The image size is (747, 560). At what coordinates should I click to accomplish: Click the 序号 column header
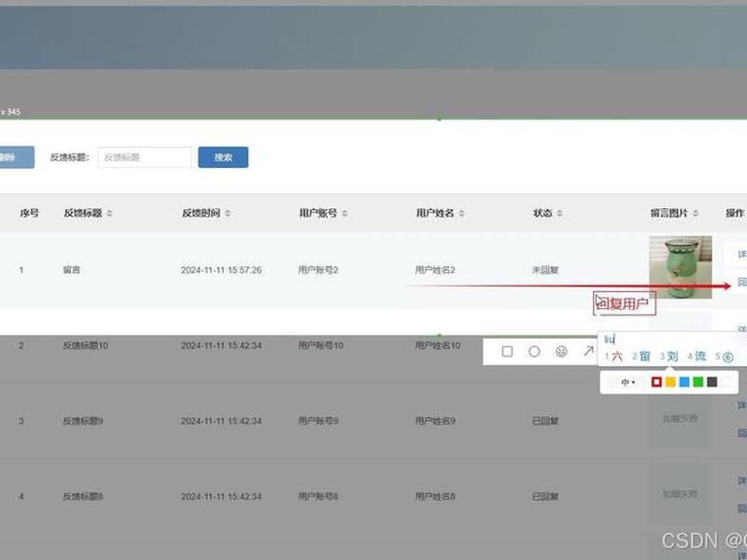pos(29,214)
